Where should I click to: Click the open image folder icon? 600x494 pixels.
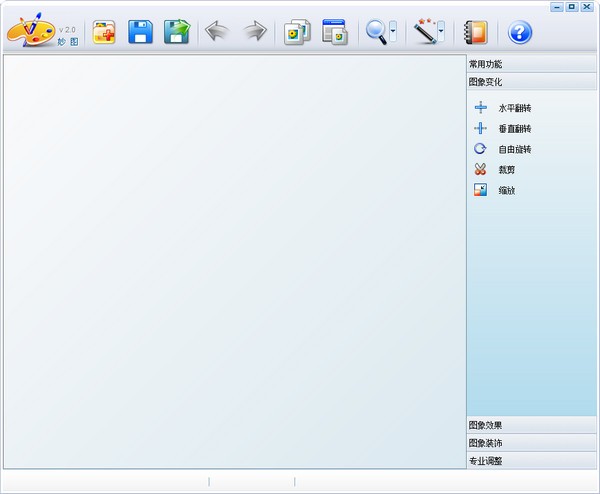click(x=104, y=33)
